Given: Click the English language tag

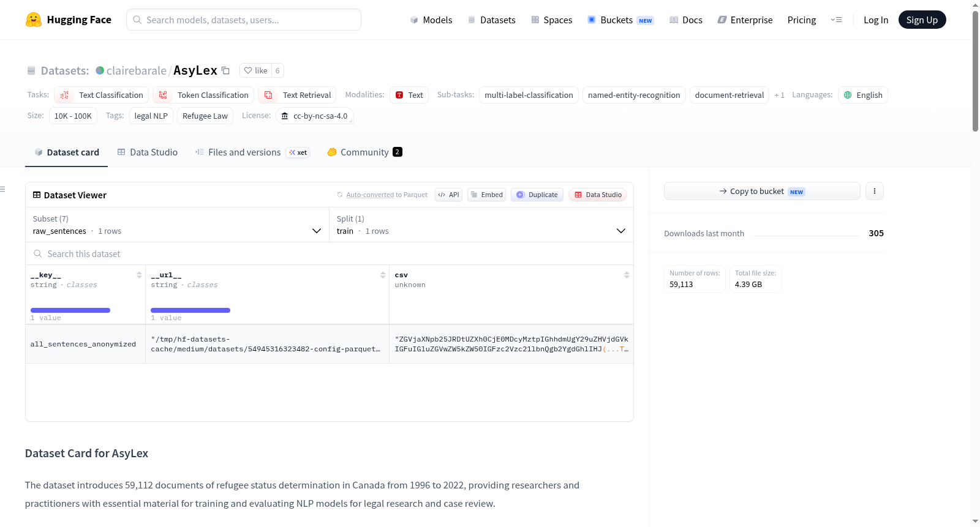Looking at the screenshot, I should (863, 95).
